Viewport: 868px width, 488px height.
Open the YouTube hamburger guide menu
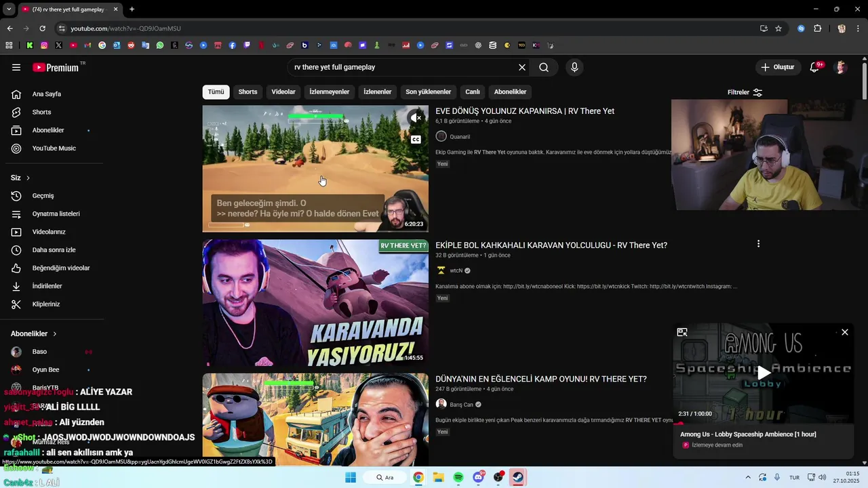[16, 67]
